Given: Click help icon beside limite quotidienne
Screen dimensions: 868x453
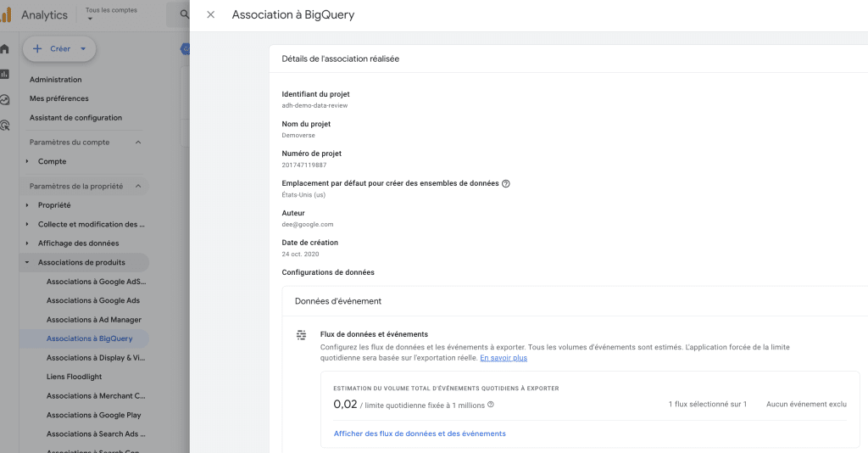Looking at the screenshot, I should pos(491,405).
